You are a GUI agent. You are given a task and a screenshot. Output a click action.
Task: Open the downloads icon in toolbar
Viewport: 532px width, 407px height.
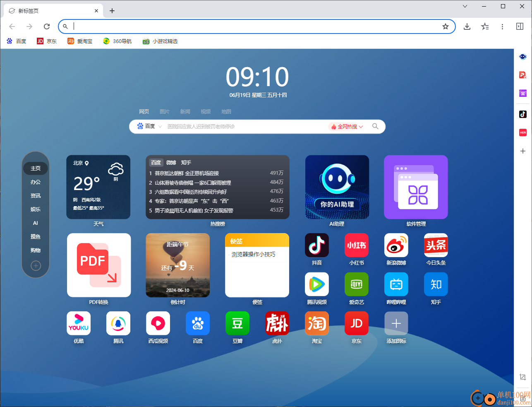467,26
